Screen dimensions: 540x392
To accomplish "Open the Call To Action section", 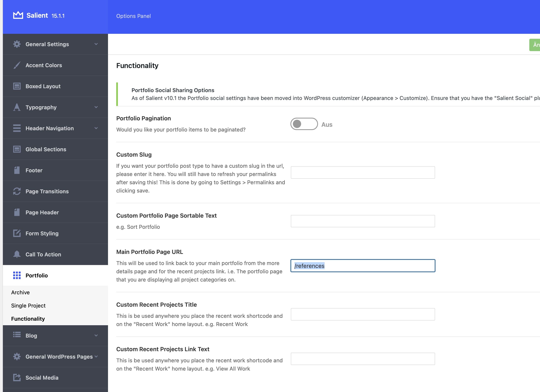I will [55, 254].
